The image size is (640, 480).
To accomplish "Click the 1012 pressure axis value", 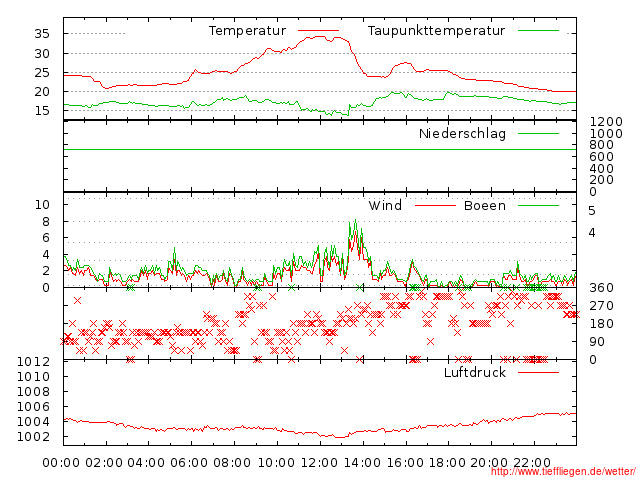I will pos(33,362).
